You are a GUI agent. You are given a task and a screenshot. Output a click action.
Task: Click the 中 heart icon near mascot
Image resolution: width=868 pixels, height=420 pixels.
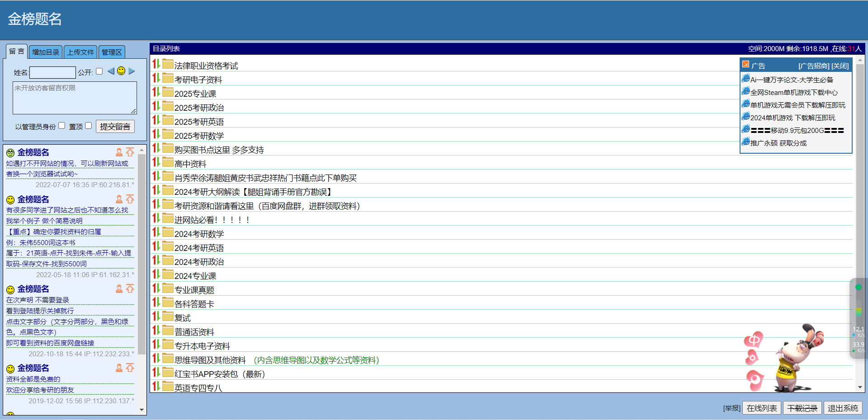click(x=754, y=340)
